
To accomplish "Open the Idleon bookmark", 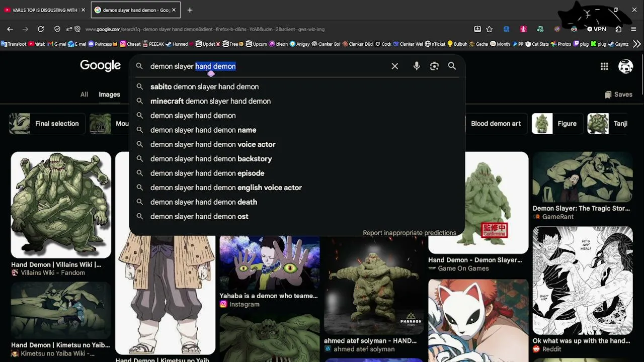I will click(278, 44).
